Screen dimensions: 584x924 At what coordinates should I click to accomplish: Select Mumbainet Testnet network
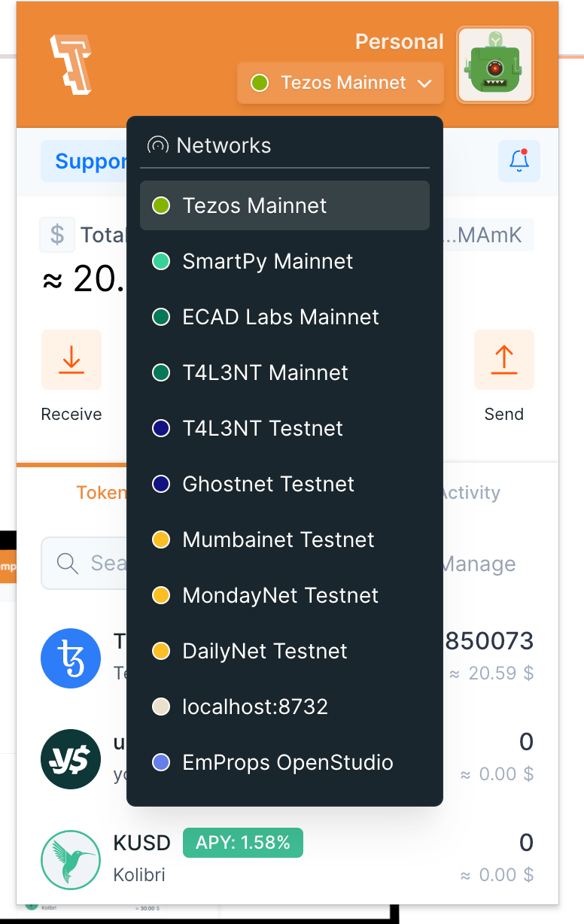pos(284,540)
